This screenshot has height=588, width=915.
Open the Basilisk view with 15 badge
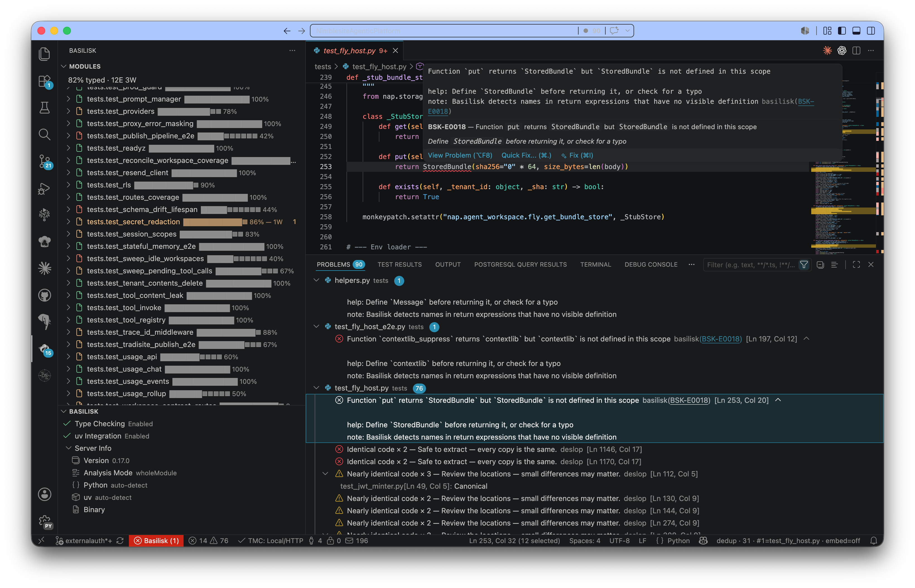click(x=44, y=349)
